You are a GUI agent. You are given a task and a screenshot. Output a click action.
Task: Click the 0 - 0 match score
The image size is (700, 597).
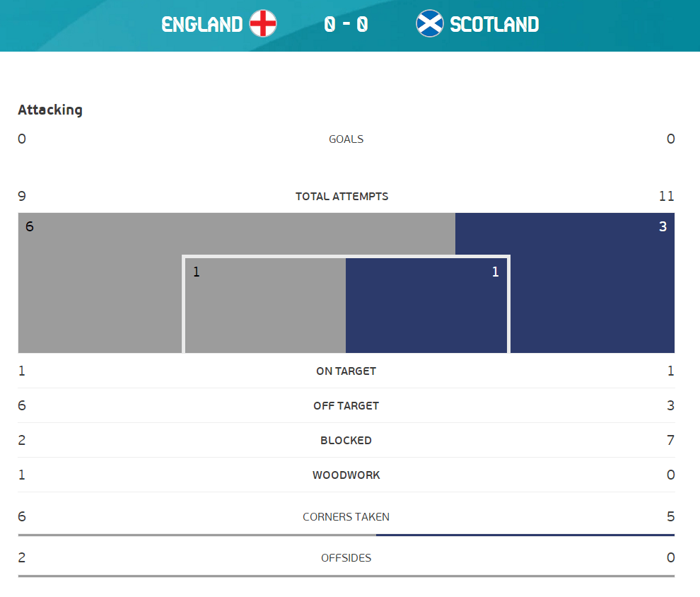click(346, 24)
